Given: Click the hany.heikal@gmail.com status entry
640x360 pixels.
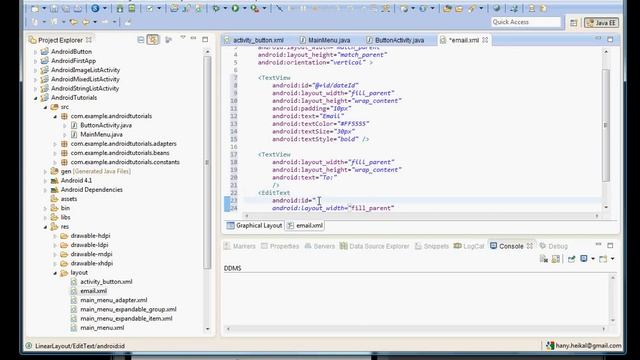Looking at the screenshot, I should [584, 346].
